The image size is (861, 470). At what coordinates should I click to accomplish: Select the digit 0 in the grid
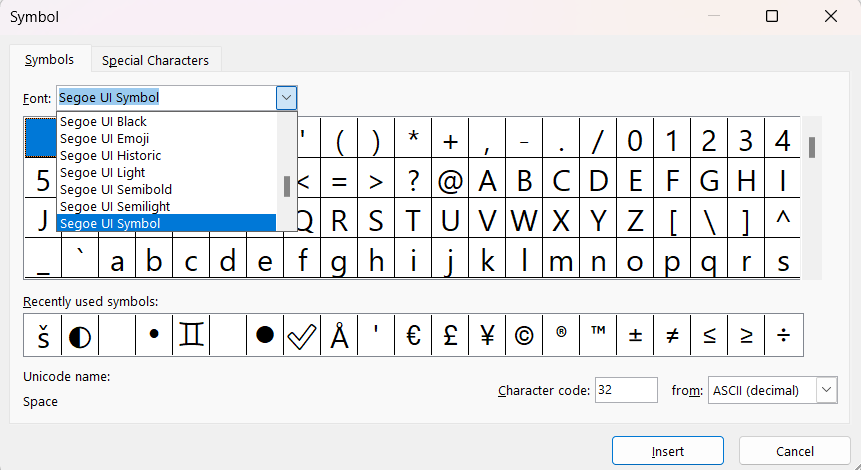point(635,138)
